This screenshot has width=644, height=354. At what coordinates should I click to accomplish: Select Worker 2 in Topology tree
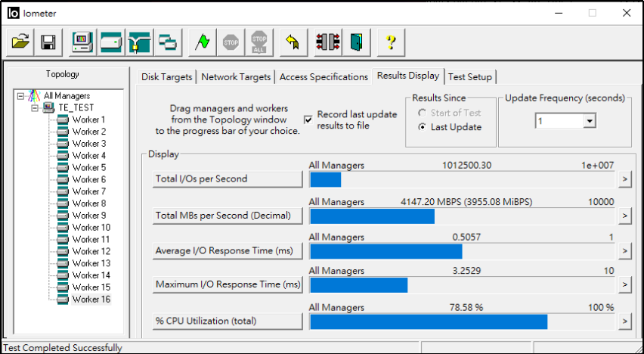pos(88,132)
